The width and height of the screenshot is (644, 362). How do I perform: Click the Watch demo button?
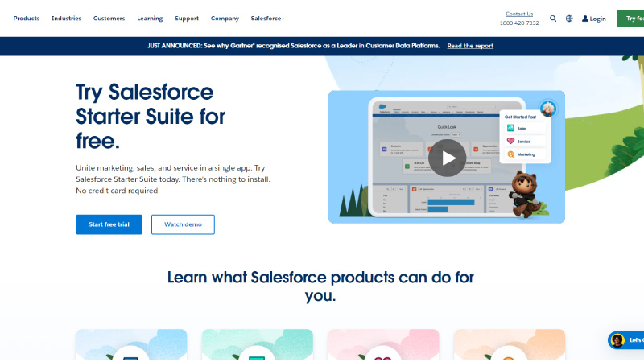coord(183,224)
